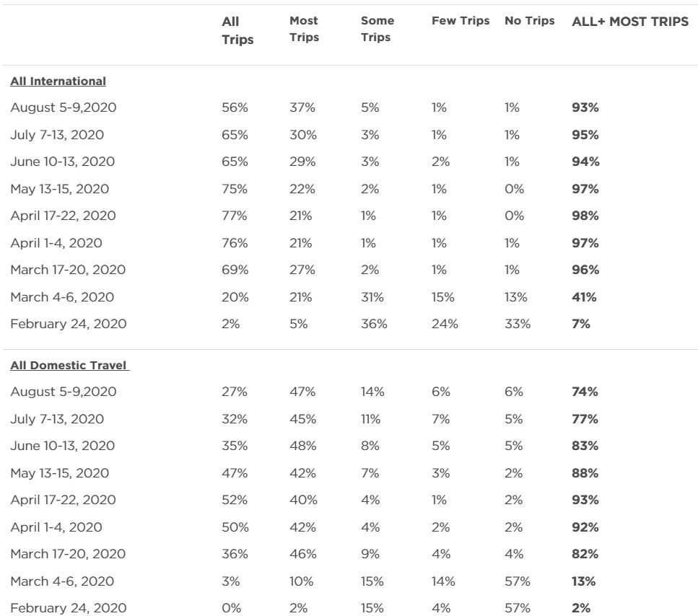The width and height of the screenshot is (698, 616).
Task: Click the 93% value for International August
Action: [x=585, y=108]
